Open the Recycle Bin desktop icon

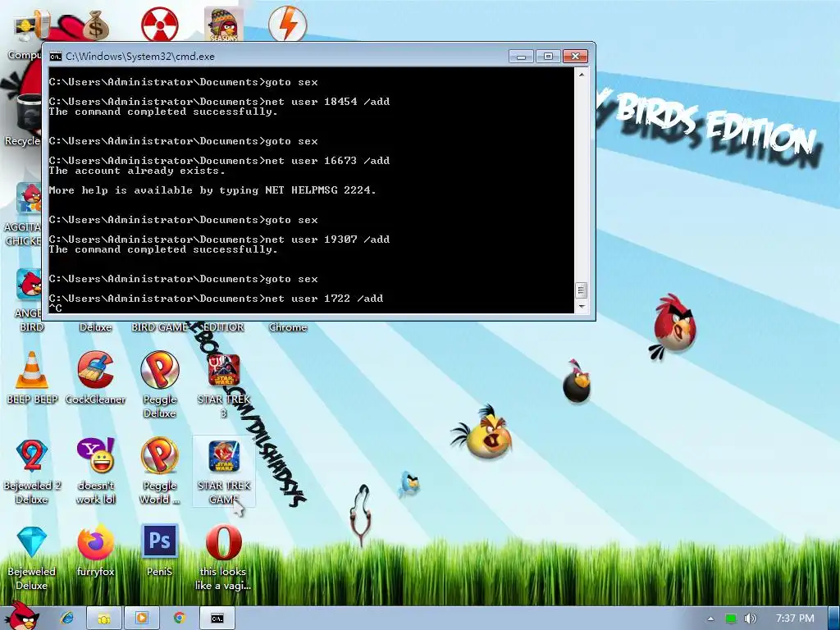click(x=22, y=121)
